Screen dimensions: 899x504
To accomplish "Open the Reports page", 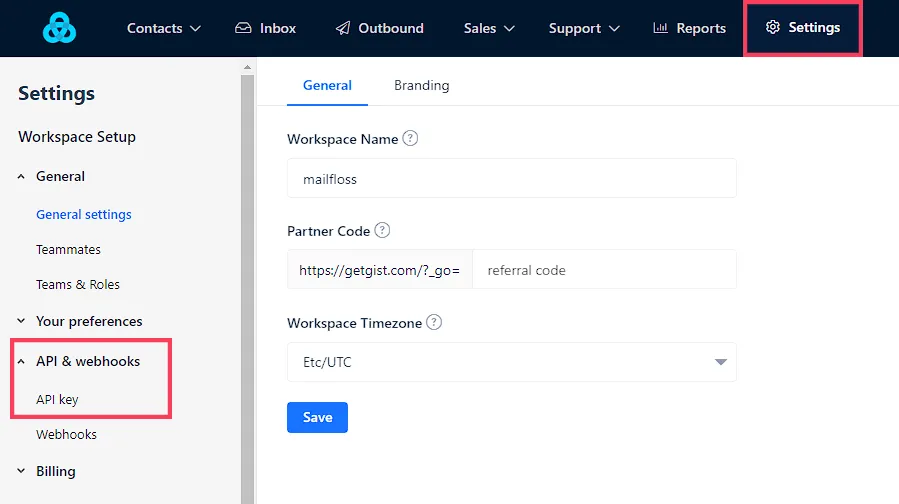I will click(x=689, y=28).
